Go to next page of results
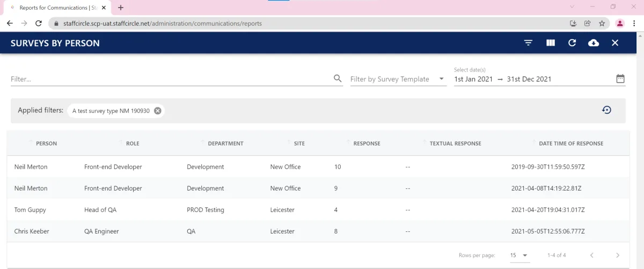 coord(618,255)
